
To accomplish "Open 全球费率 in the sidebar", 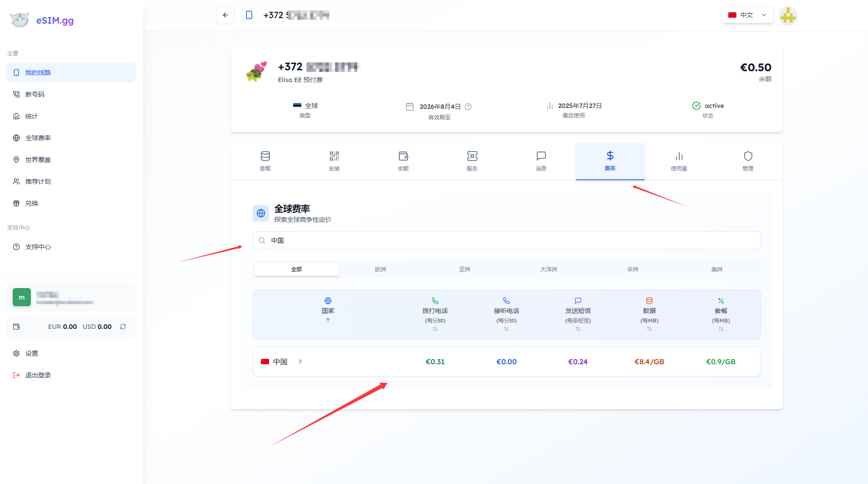I will (38, 138).
